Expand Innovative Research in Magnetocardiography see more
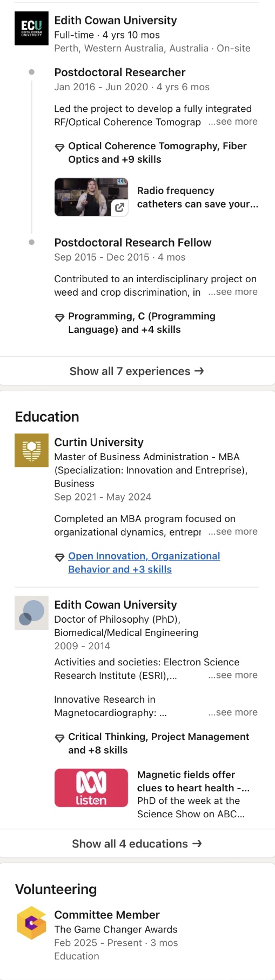This screenshot has height=980, width=275. tap(233, 712)
